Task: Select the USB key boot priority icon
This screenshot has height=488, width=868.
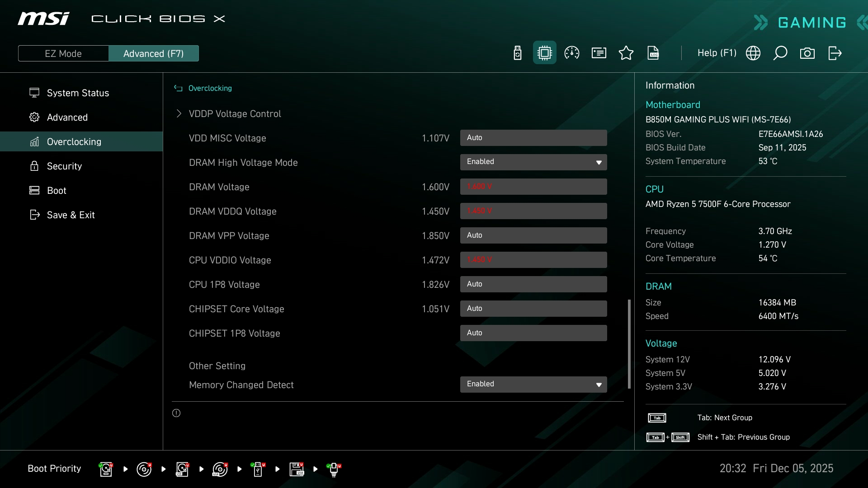Action: click(x=258, y=469)
